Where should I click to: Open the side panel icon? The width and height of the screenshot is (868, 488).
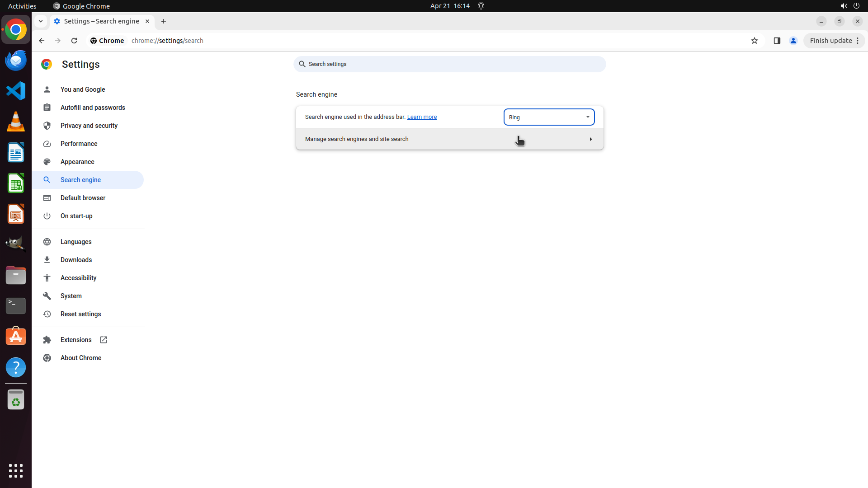tap(777, 41)
